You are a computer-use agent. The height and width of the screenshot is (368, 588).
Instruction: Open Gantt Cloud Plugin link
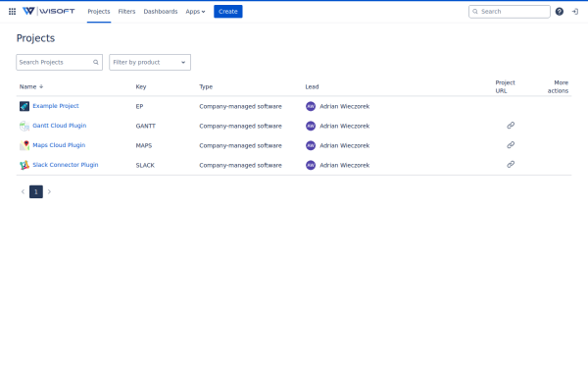pos(59,126)
